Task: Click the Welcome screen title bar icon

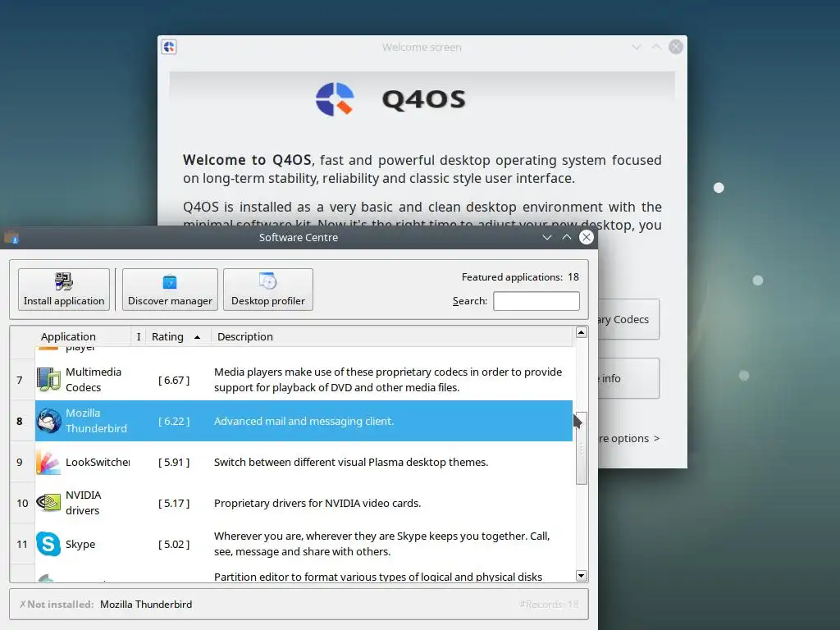Action: [x=169, y=47]
